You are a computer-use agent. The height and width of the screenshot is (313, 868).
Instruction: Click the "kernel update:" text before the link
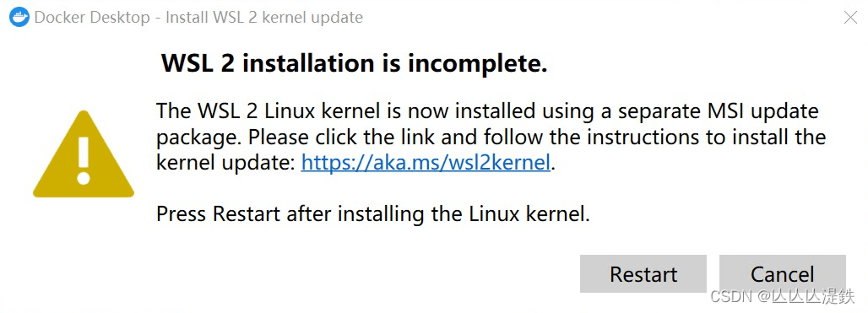tap(226, 162)
